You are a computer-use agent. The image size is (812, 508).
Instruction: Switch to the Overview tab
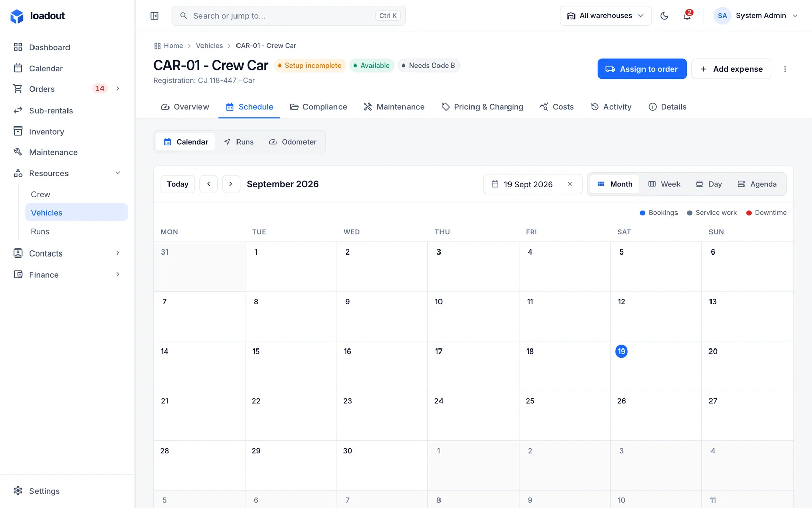point(185,107)
